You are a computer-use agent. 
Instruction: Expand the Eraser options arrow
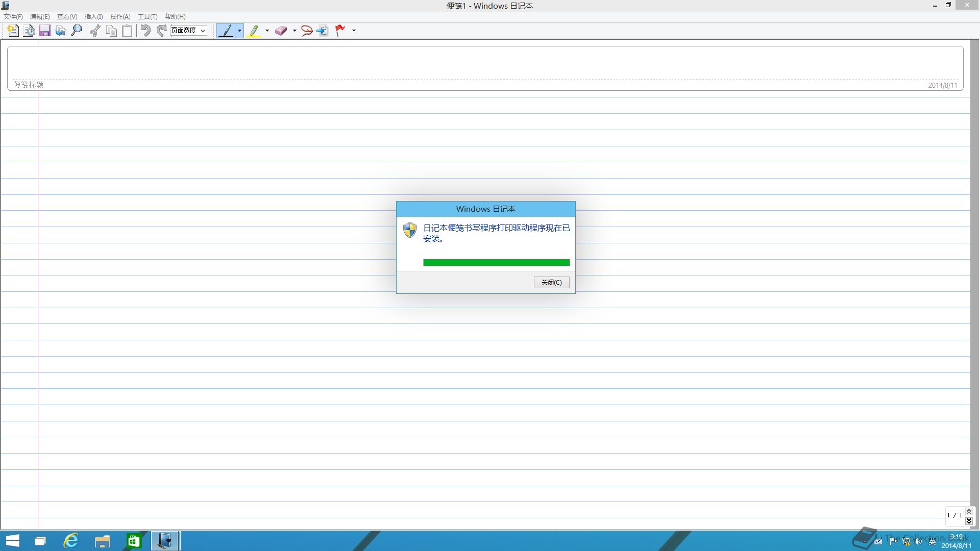(x=295, y=31)
